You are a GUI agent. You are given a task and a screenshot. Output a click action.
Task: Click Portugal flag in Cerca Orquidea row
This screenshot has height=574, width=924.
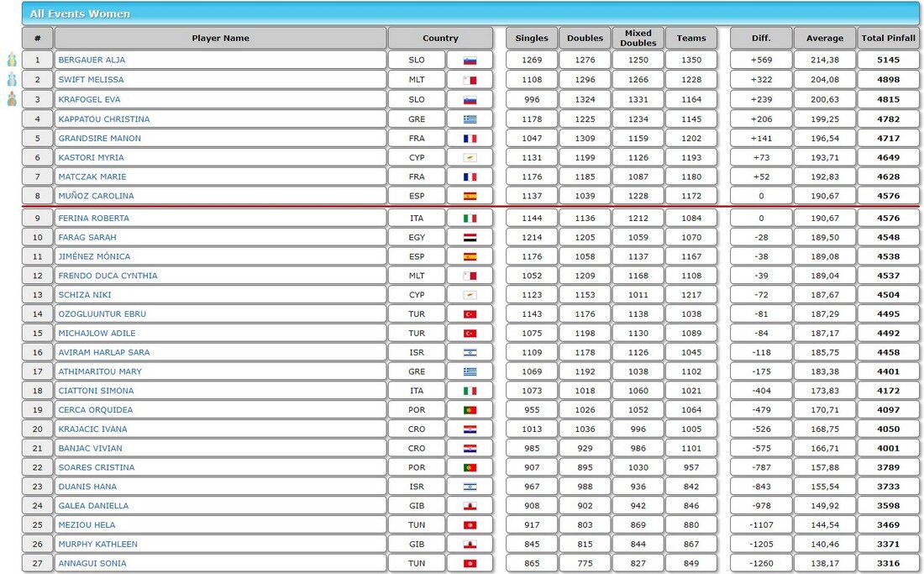point(470,409)
